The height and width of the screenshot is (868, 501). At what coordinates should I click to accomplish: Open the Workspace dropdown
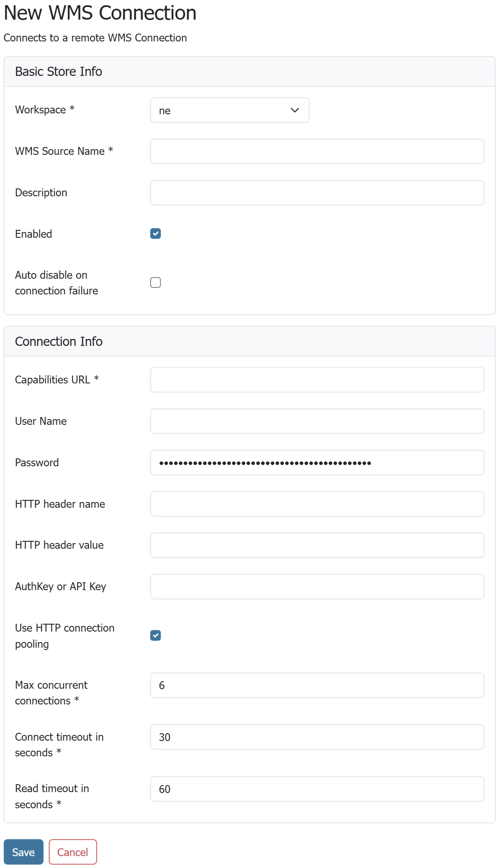point(229,110)
